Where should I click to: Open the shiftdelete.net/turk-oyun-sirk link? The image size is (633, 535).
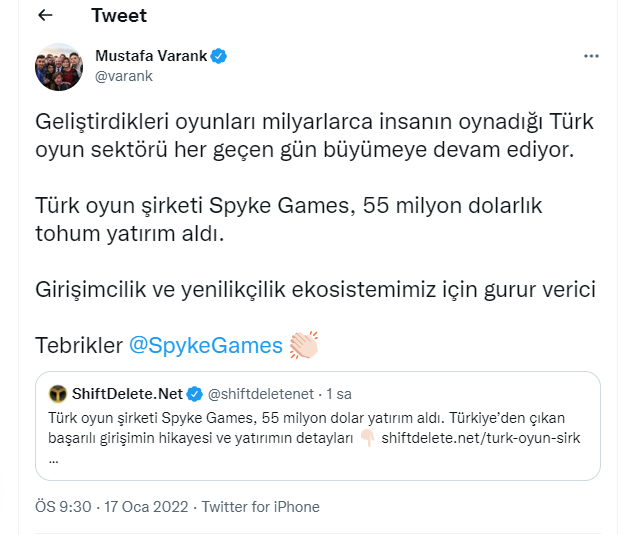coord(480,439)
